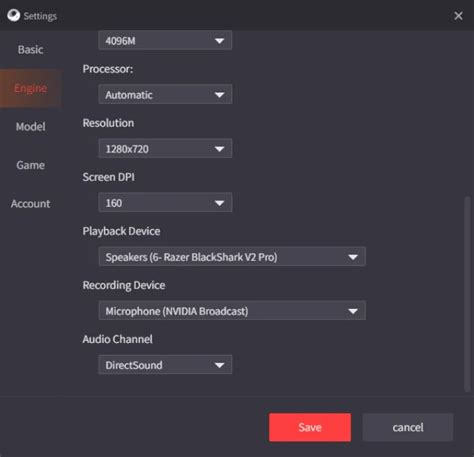The height and width of the screenshot is (457, 474).
Task: Save the settings
Action: 310,427
